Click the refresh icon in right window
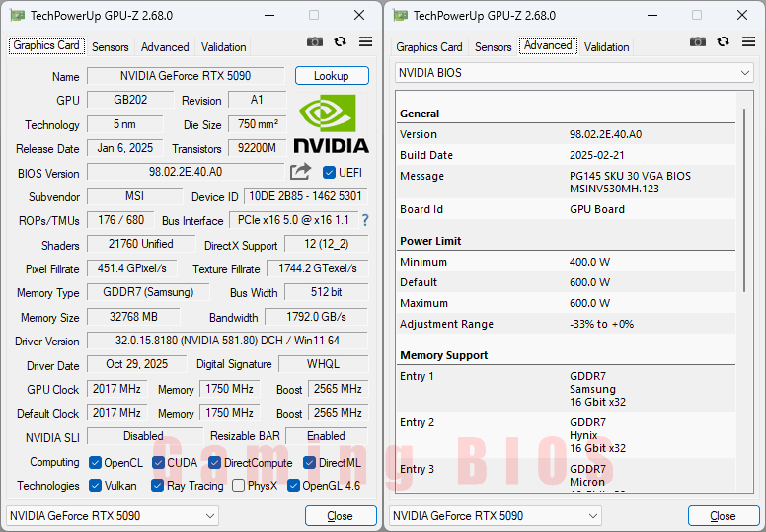 click(x=723, y=42)
